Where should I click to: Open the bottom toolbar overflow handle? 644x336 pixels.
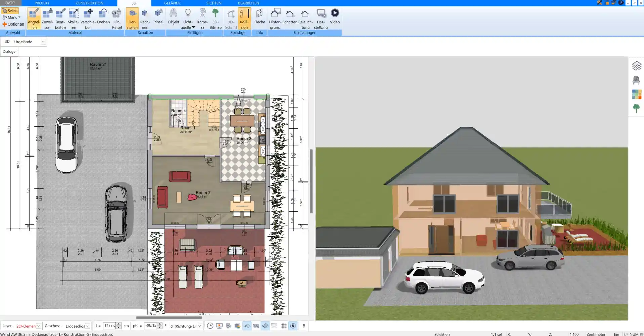(x=304, y=326)
